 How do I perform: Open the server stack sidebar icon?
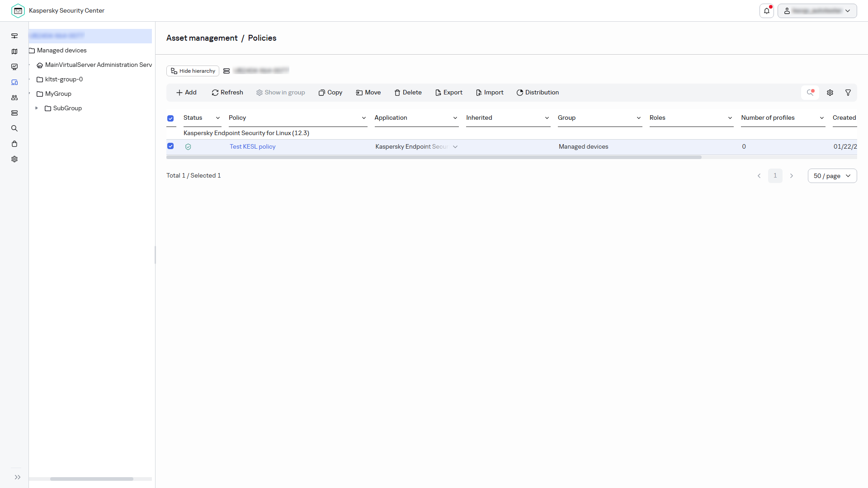[14, 113]
